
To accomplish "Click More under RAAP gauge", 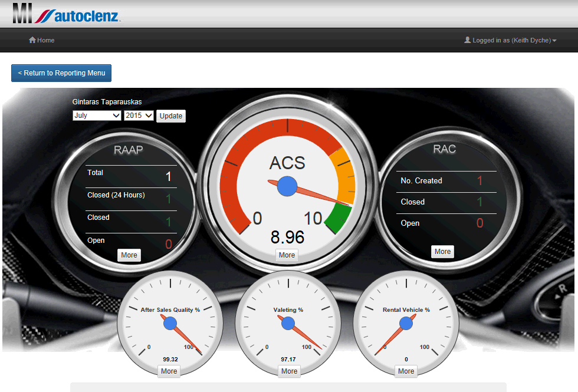I will [x=129, y=255].
